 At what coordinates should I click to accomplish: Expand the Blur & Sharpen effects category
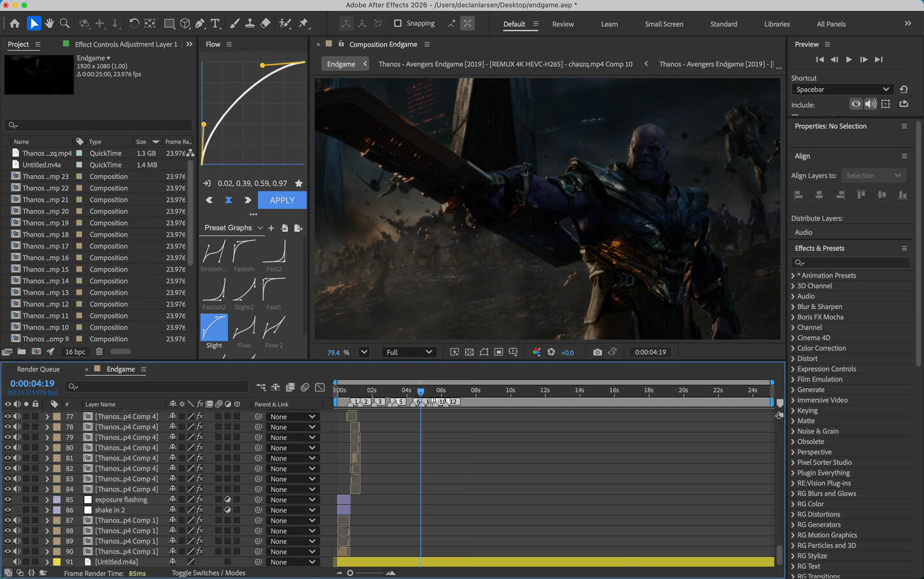(793, 307)
